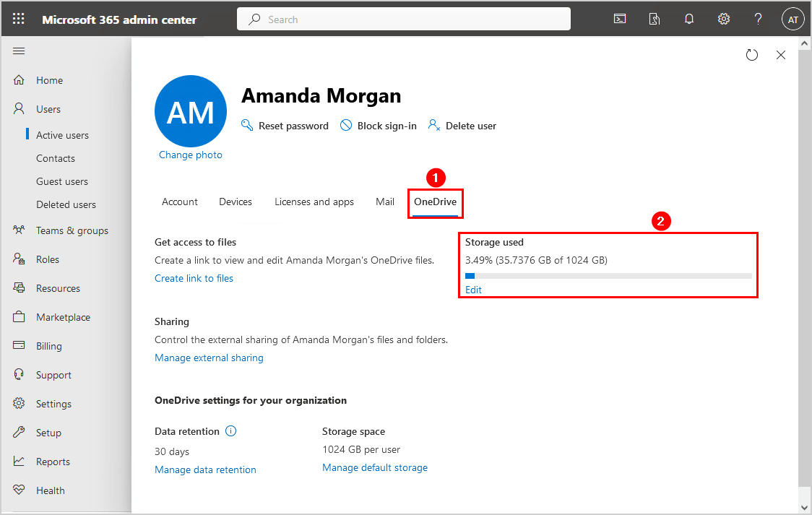This screenshot has height=515, width=812.
Task: Open the app launcher waffle icon
Action: [19, 20]
